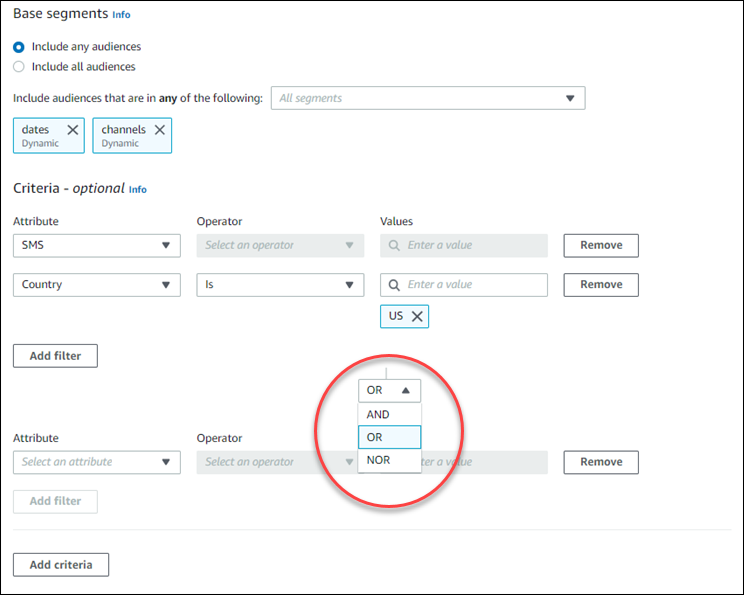The image size is (744, 595).
Task: Click Country values search field
Action: click(472, 285)
